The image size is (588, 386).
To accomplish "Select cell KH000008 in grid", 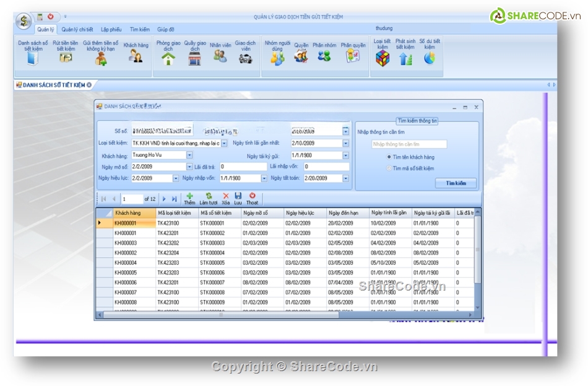I will (x=134, y=302).
